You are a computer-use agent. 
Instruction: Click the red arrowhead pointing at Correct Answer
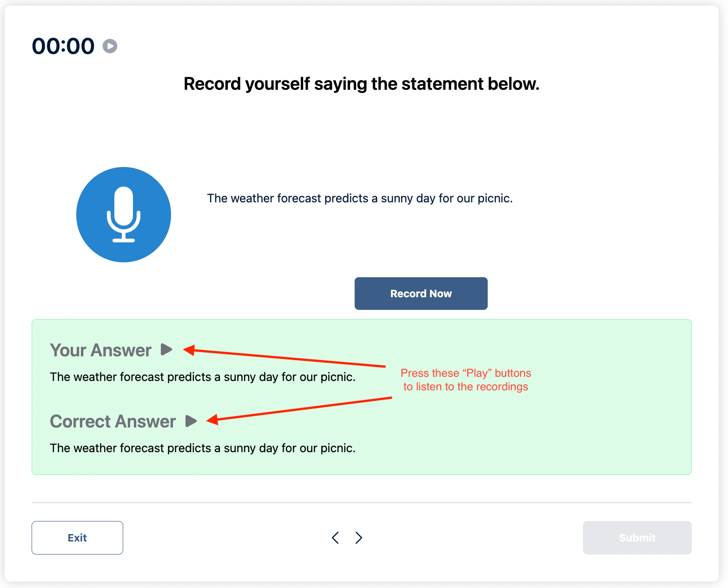(212, 420)
